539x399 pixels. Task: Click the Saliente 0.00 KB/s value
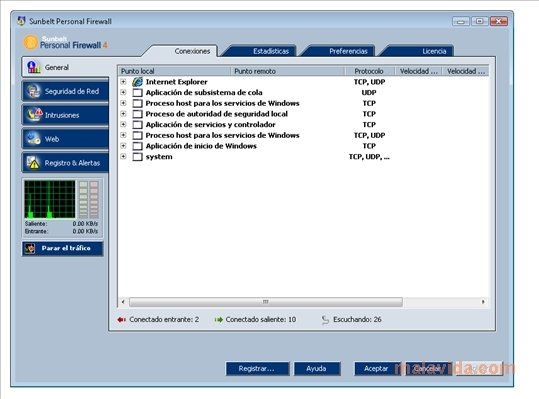coord(85,224)
